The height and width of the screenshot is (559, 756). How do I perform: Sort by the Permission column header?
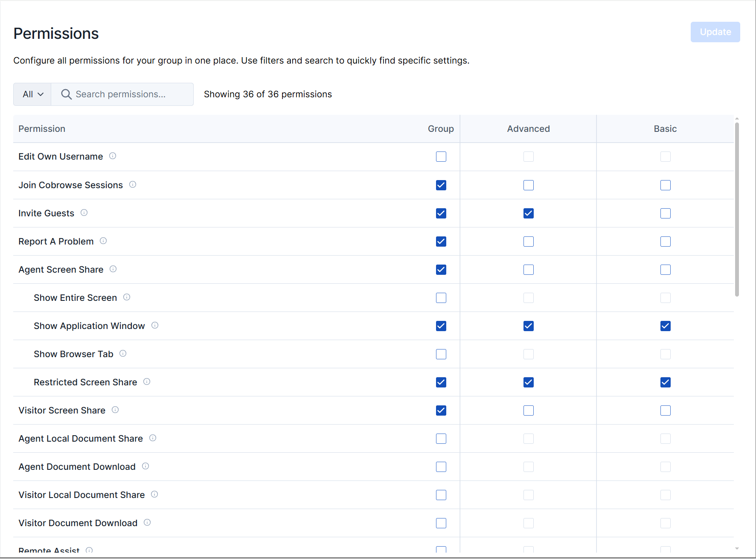(x=41, y=128)
